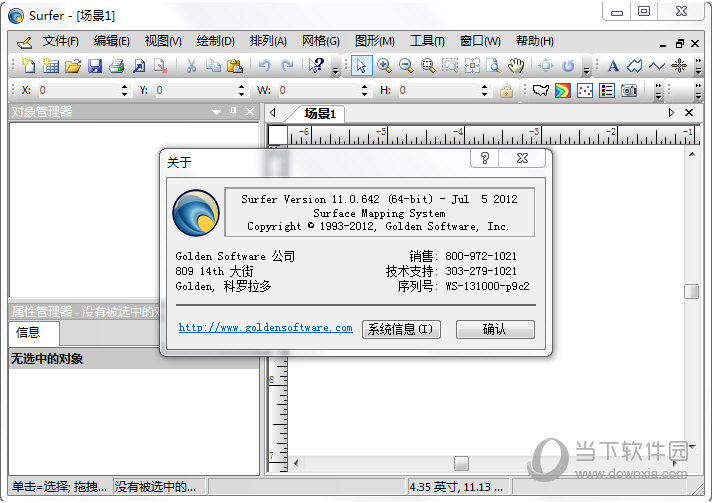Copy selection using the copy icon
This screenshot has height=503, width=712.
click(213, 66)
